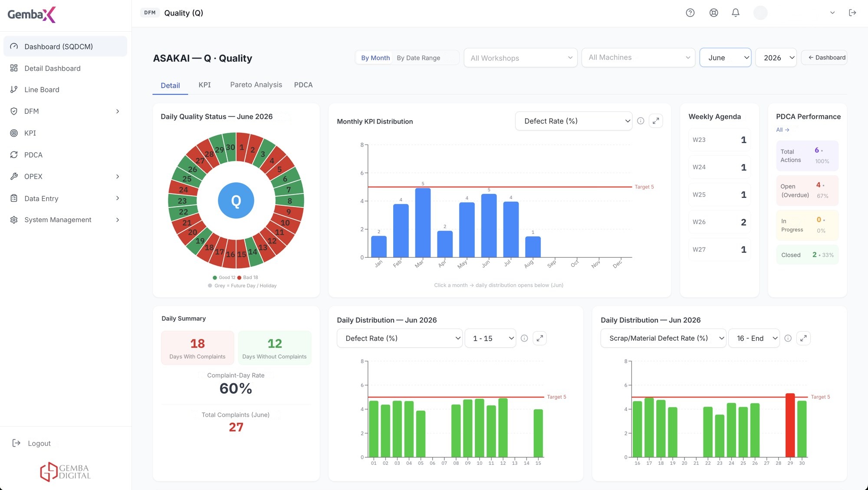Screen dimensions: 868x490
Task: Expand the Data Entry sidebar submenu
Action: pos(118,198)
